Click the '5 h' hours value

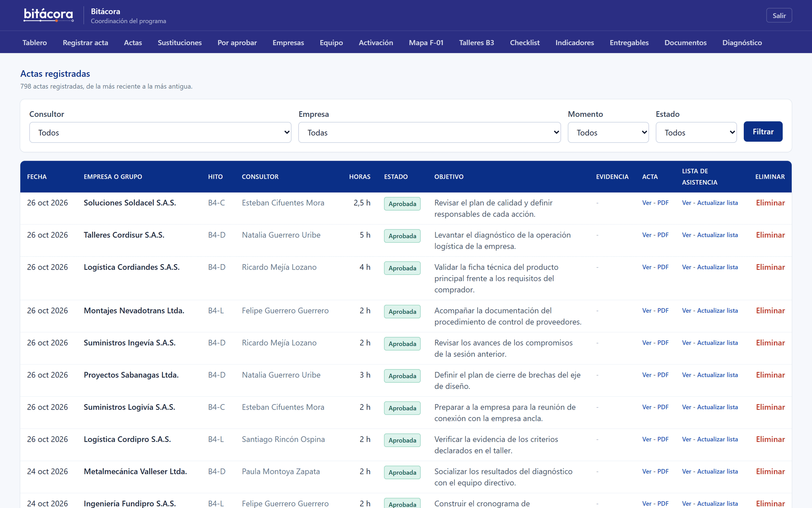(x=365, y=235)
